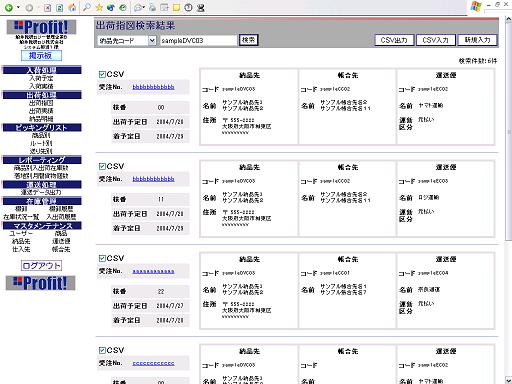The height and width of the screenshot is (384, 512).
Task: Click the ログアウト logout button
Action: [x=41, y=266]
